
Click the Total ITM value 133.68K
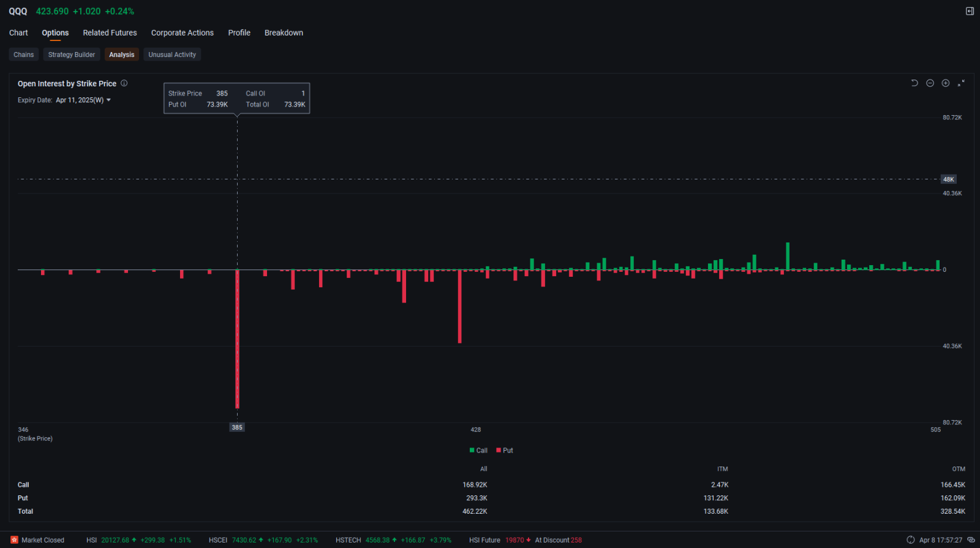coord(716,511)
